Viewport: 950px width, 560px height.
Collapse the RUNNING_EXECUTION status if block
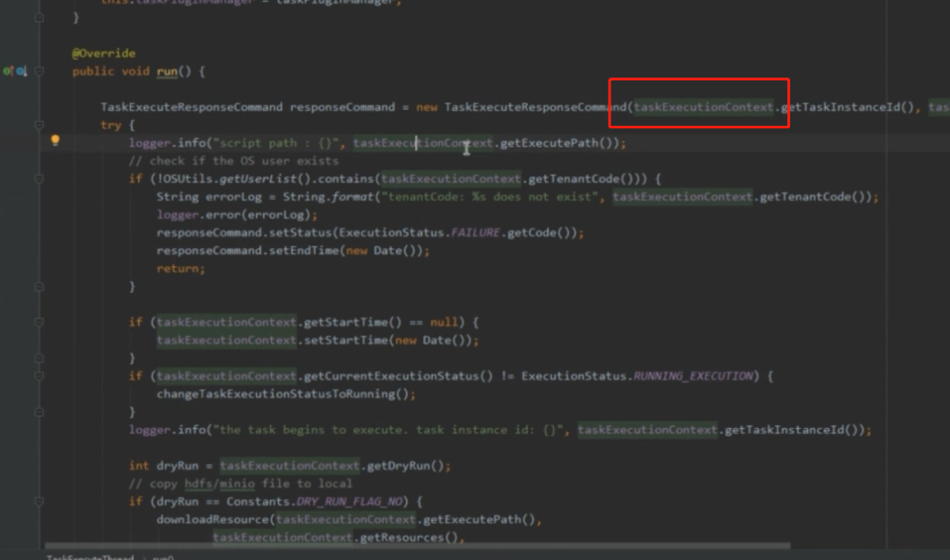[38, 375]
